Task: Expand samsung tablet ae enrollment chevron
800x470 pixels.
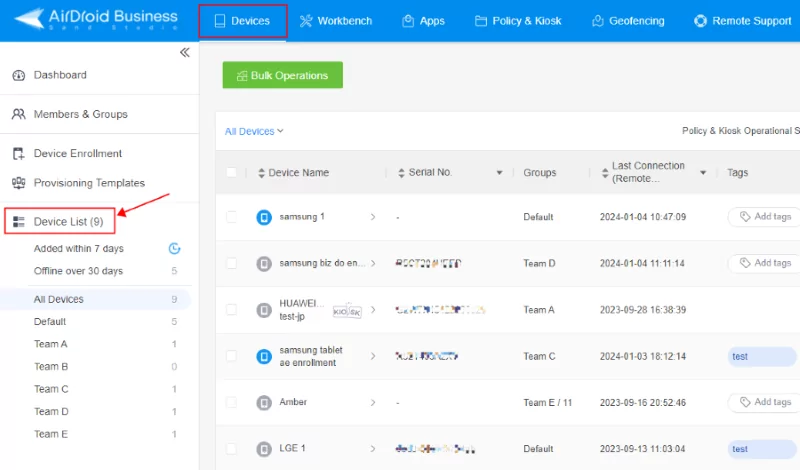Action: pos(373,356)
